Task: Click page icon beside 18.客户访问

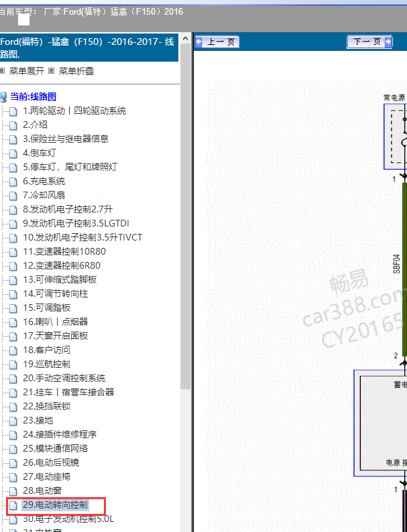Action: (x=13, y=350)
